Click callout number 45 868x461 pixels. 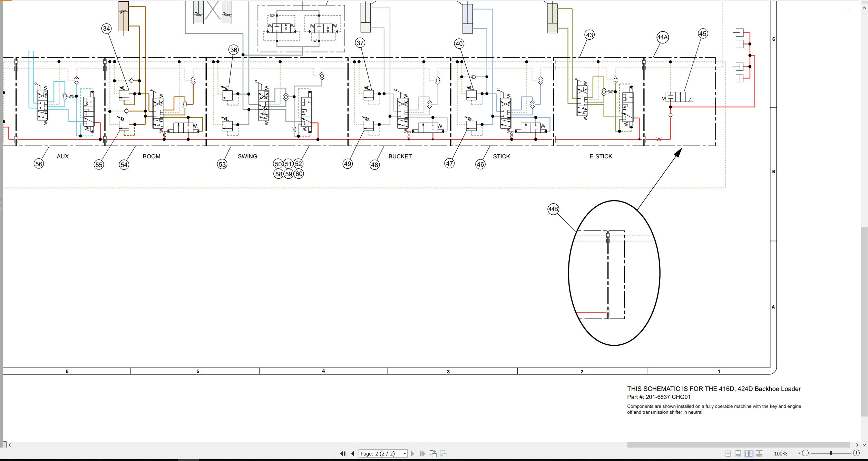coord(703,33)
